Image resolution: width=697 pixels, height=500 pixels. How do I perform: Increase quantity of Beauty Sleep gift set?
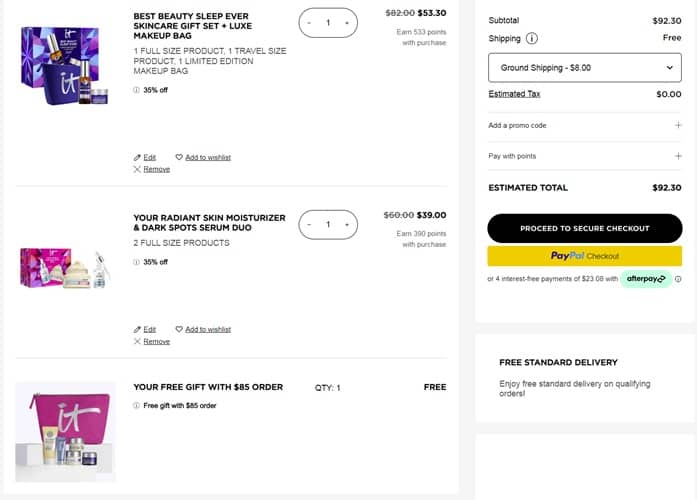[346, 23]
